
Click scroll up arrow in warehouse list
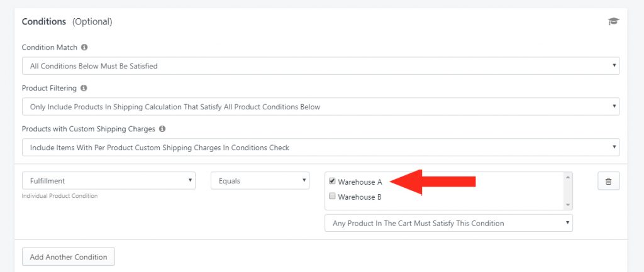click(x=568, y=177)
